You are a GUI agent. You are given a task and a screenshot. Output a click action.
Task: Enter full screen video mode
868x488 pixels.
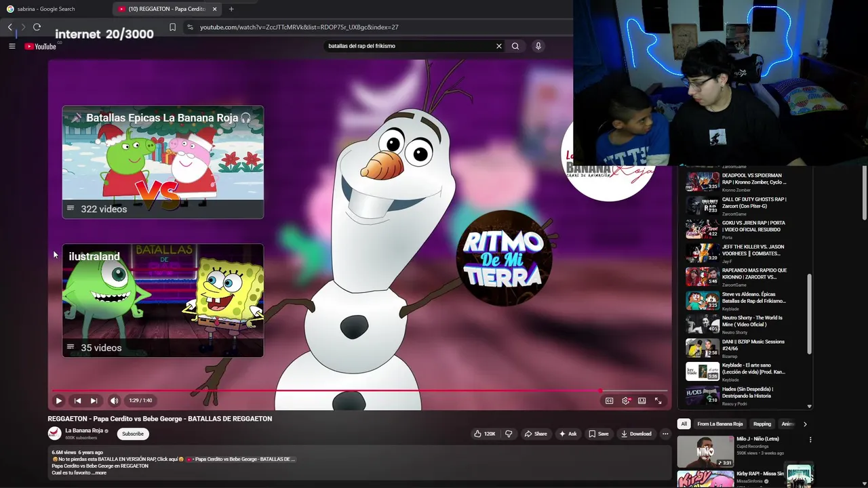pyautogui.click(x=658, y=401)
